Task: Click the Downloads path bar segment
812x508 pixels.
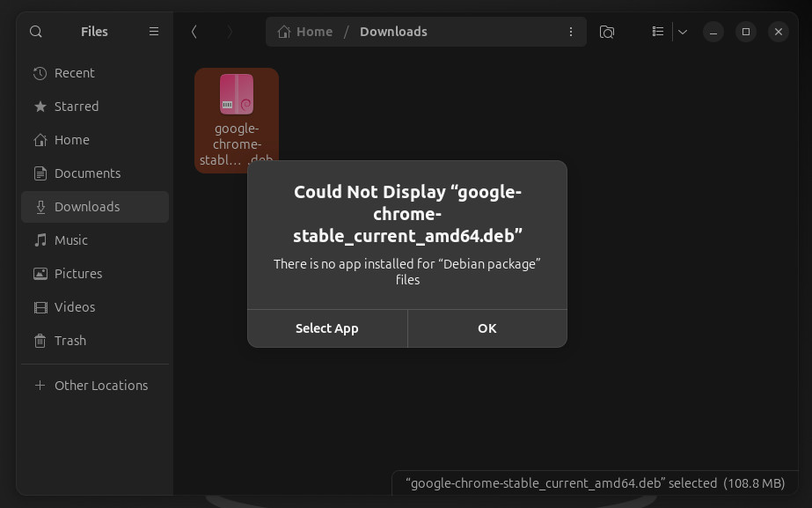Action: 393,32
